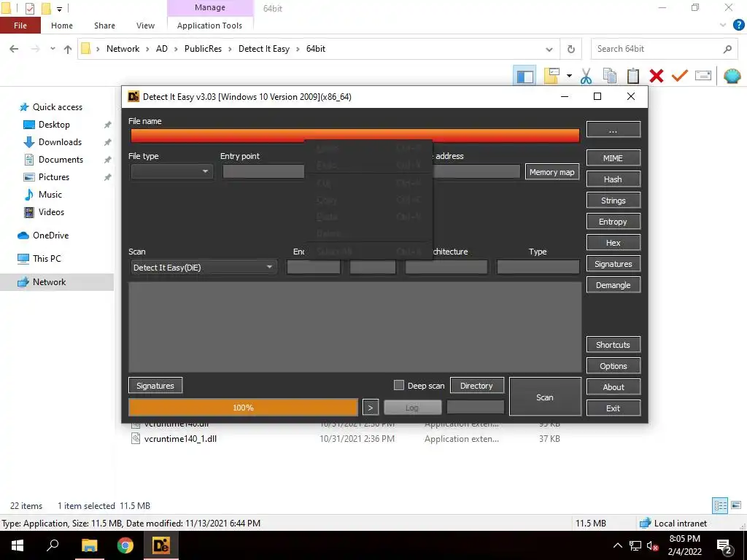Click the Hash button

coord(613,179)
